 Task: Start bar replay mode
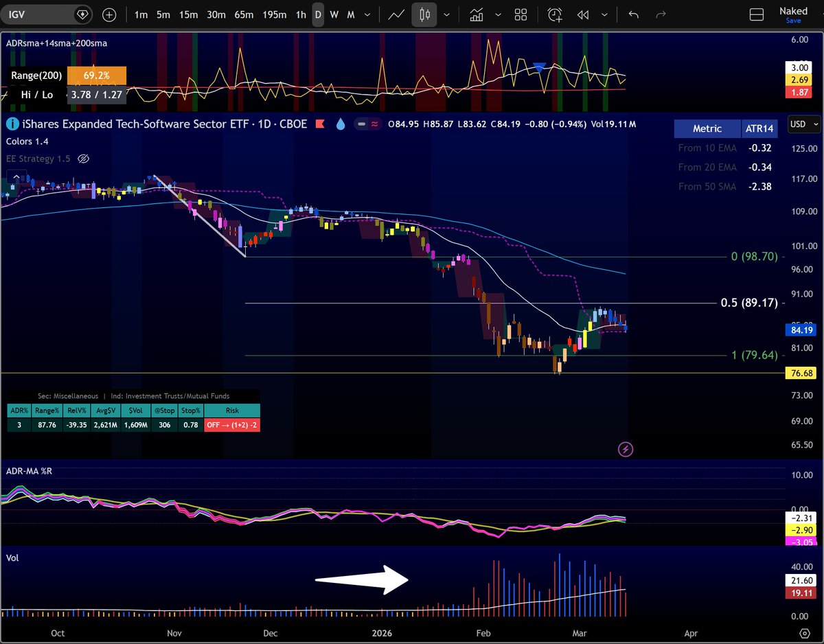click(584, 14)
